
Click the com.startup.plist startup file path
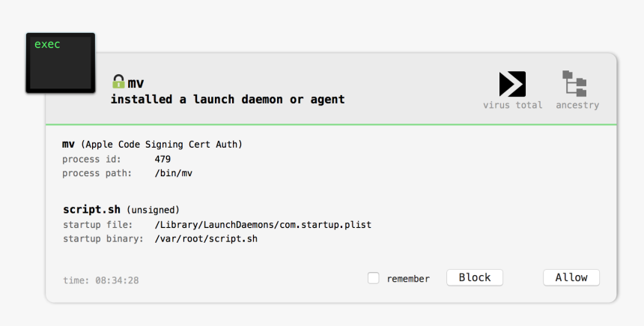263,225
